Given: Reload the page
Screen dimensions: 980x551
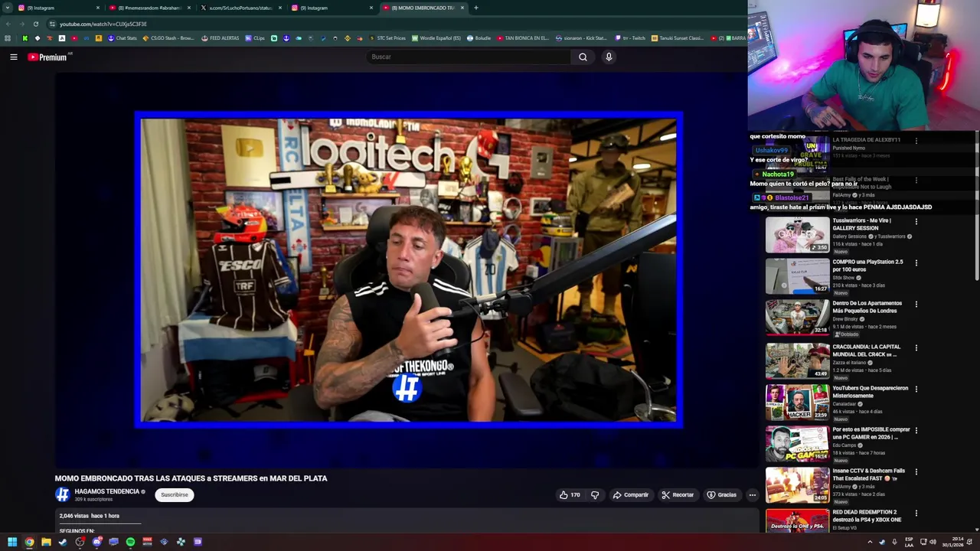Looking at the screenshot, I should point(35,24).
